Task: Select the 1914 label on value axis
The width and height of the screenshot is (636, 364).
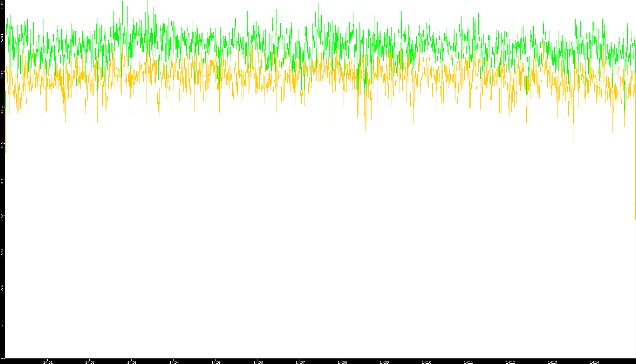Action: point(2,253)
